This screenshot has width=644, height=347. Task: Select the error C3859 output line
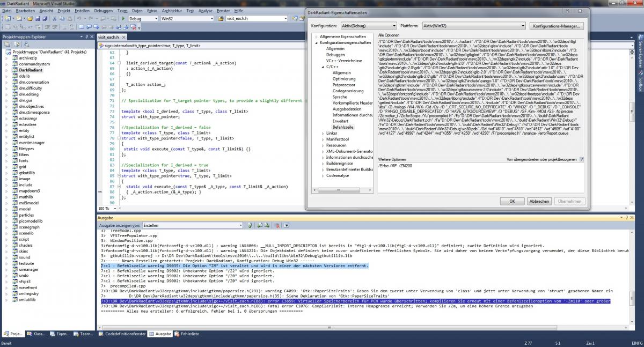(x=356, y=301)
